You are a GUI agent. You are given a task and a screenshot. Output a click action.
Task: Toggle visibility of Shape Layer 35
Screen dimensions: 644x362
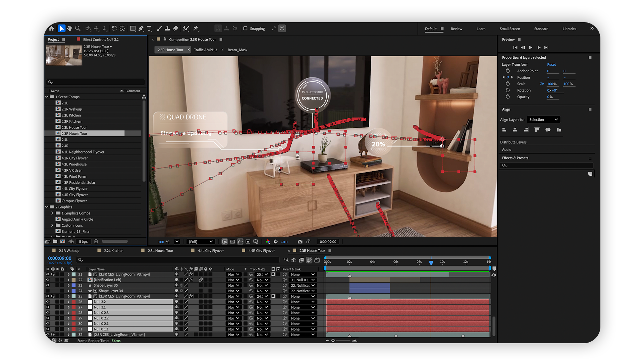48,285
